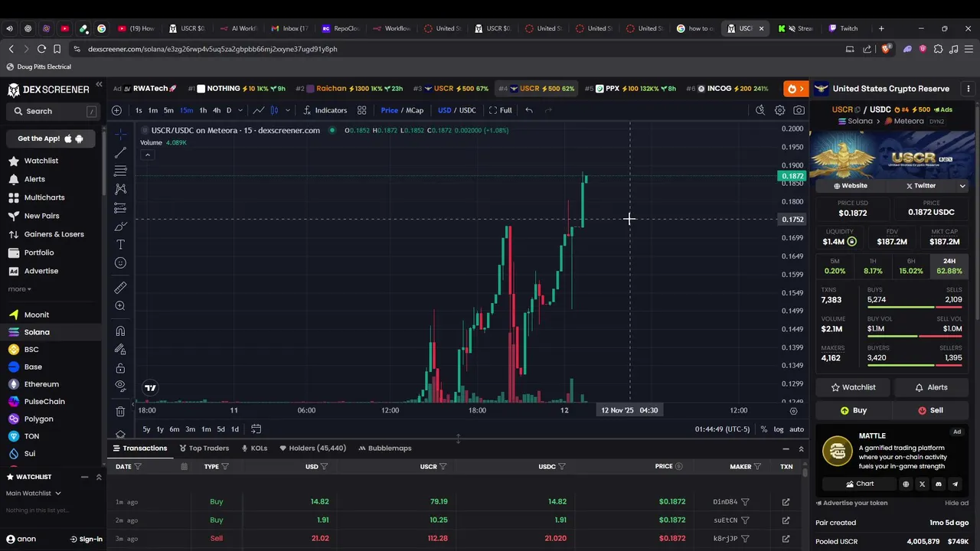The image size is (980, 551).
Task: Switch to Top Traders tab
Action: (x=204, y=448)
